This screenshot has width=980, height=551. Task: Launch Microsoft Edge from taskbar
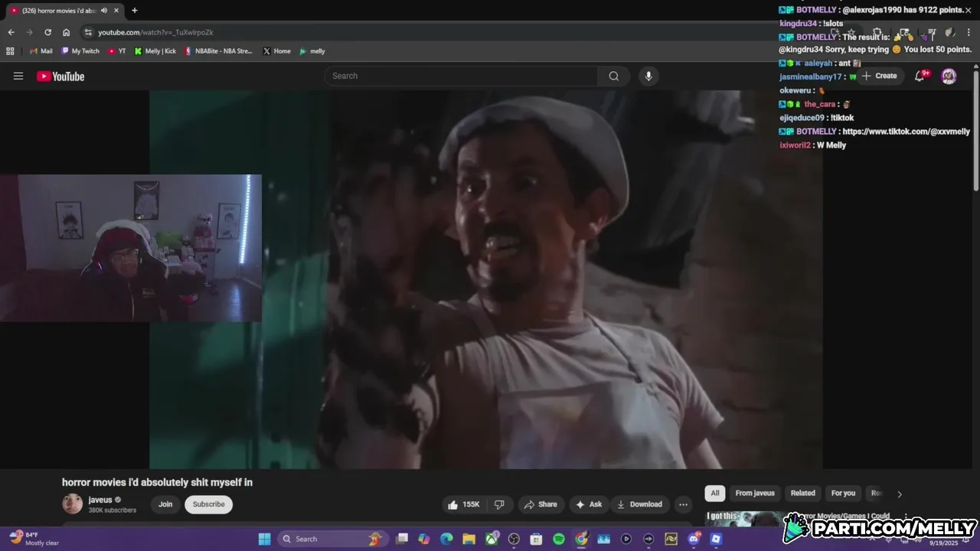tap(446, 539)
